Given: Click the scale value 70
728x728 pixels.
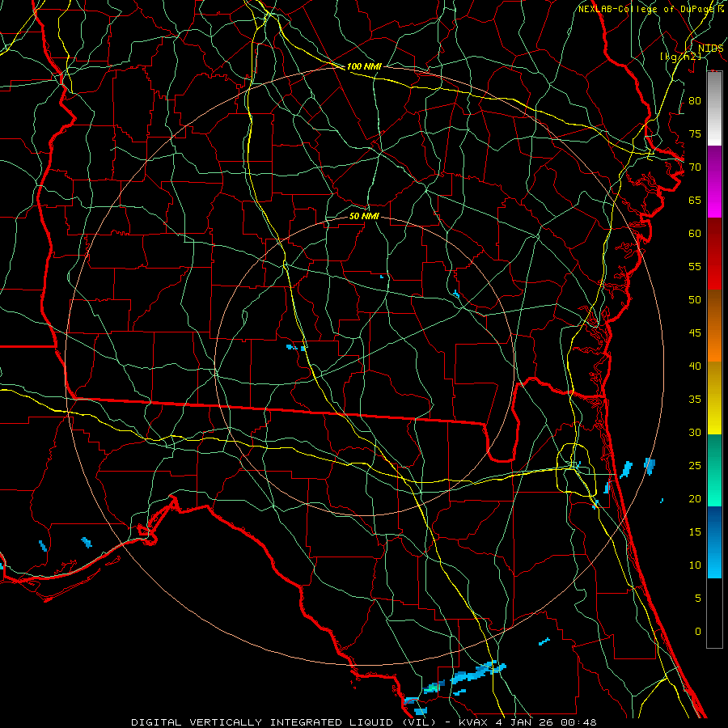Looking at the screenshot, I should pyautogui.click(x=695, y=167).
